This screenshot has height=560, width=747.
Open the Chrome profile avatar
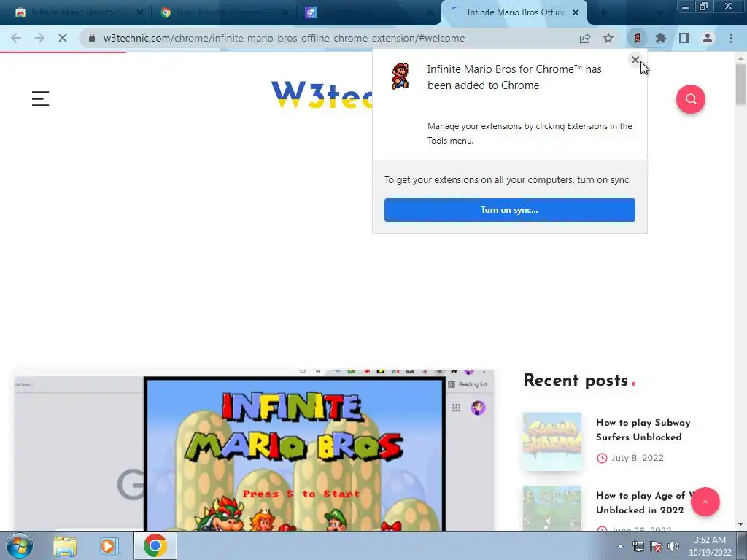(x=708, y=38)
